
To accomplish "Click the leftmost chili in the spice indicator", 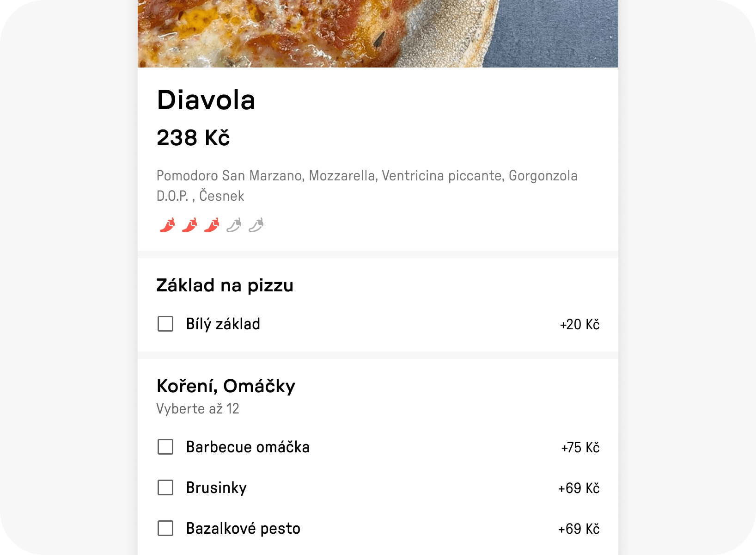I will tap(167, 225).
